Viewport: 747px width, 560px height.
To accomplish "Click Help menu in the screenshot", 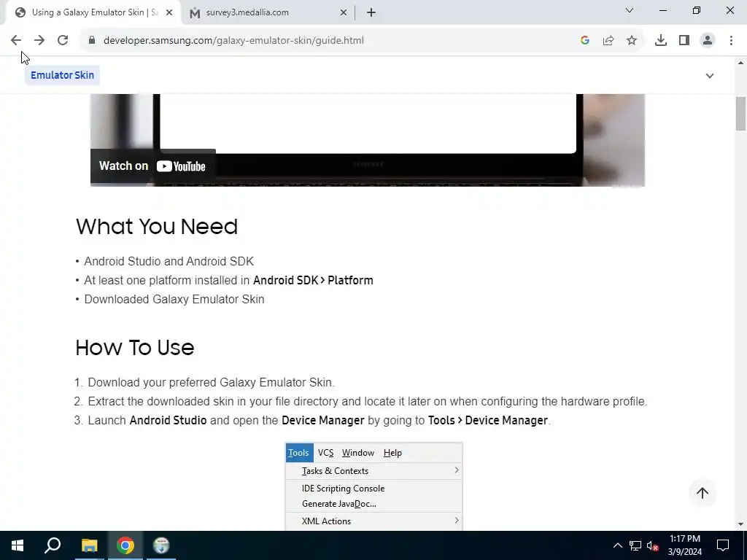I will (x=392, y=453).
